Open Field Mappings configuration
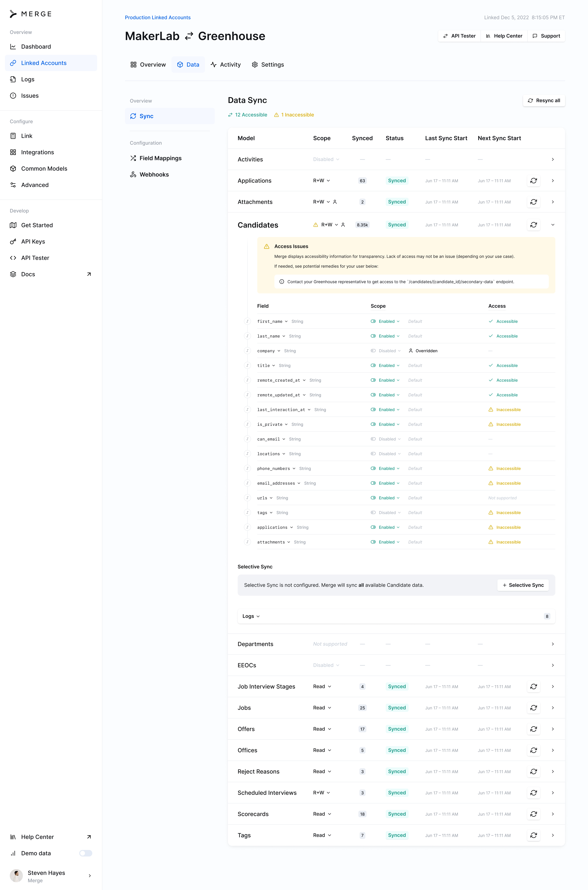 coord(170,158)
